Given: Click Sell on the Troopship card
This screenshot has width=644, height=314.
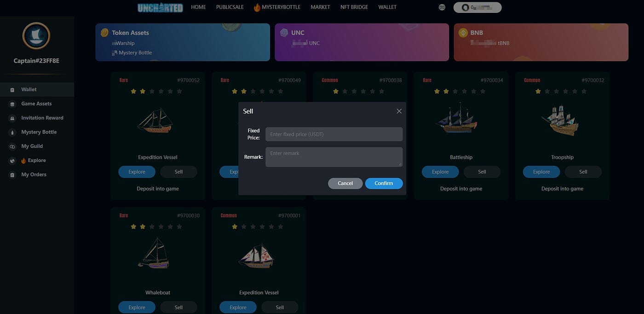Looking at the screenshot, I should point(583,172).
